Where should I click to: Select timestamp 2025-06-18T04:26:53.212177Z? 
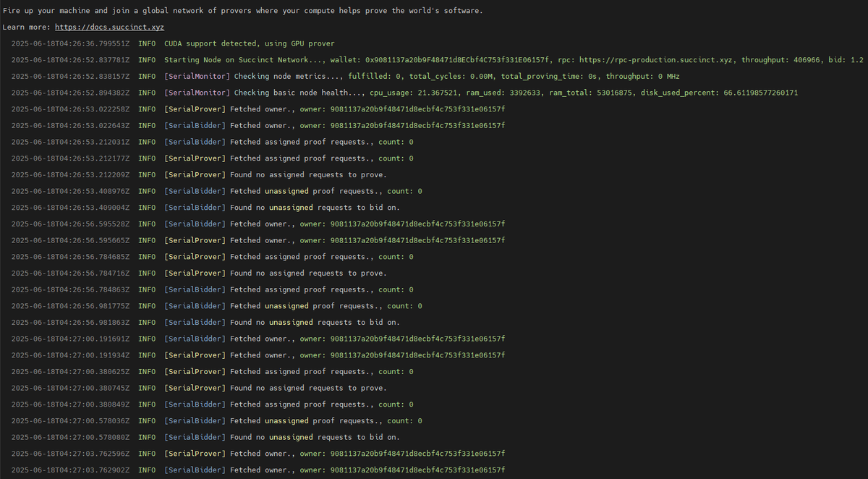[70, 158]
